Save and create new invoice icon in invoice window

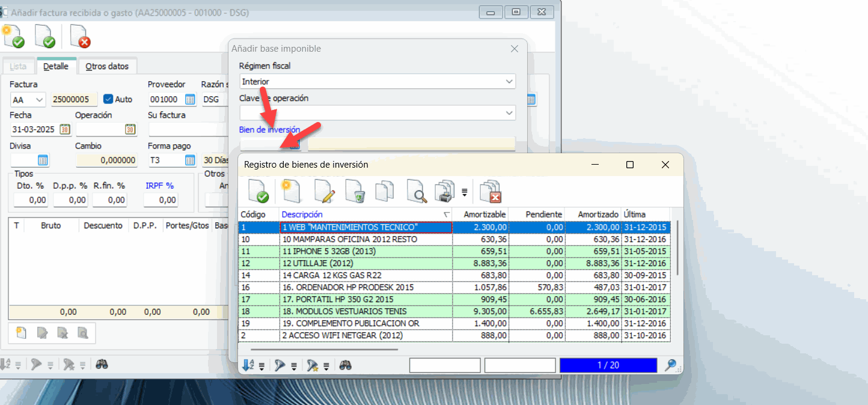pyautogui.click(x=13, y=36)
